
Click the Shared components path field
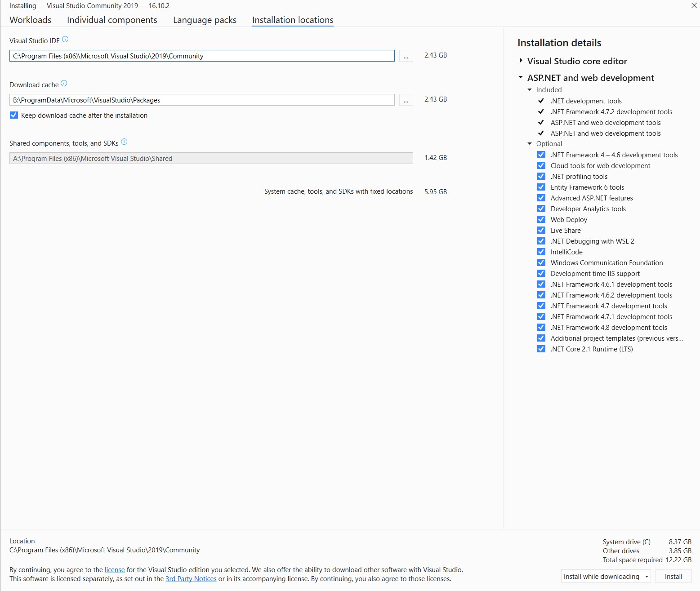211,158
